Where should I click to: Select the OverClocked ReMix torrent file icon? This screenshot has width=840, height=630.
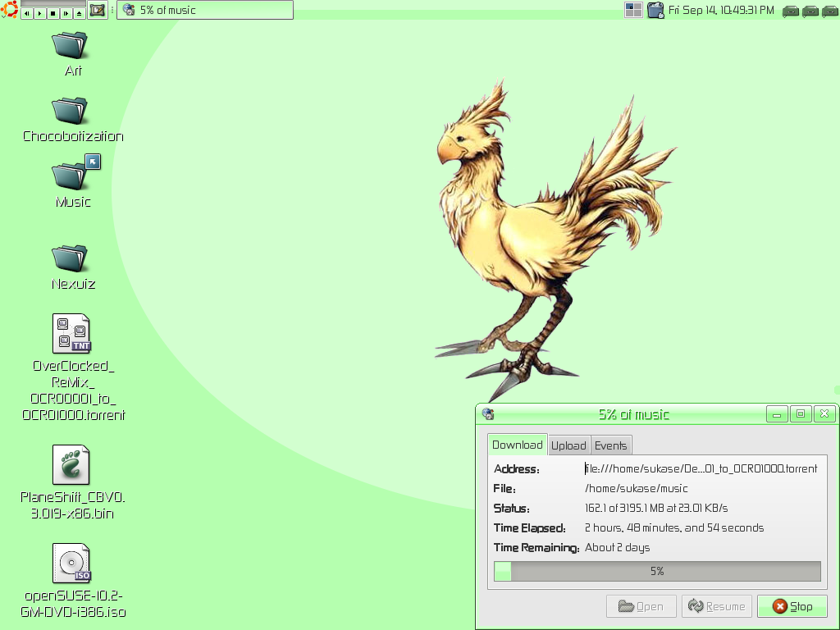(72, 333)
